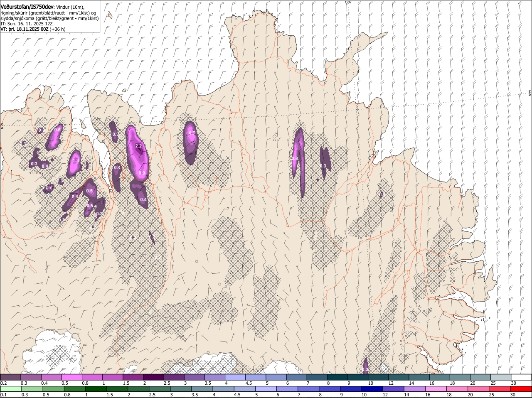Select the darkest green 1–1.5 rain legend swatch

tap(96, 389)
